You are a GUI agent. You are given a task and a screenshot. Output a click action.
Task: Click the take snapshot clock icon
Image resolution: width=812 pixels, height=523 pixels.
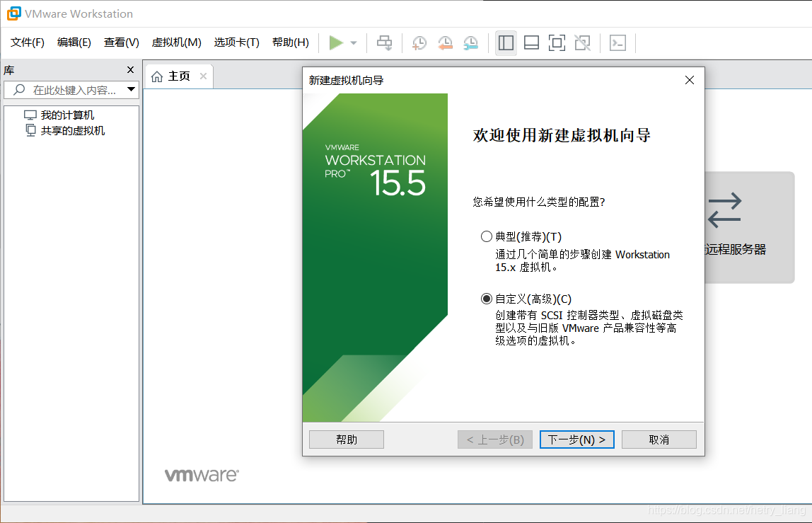tap(419, 42)
